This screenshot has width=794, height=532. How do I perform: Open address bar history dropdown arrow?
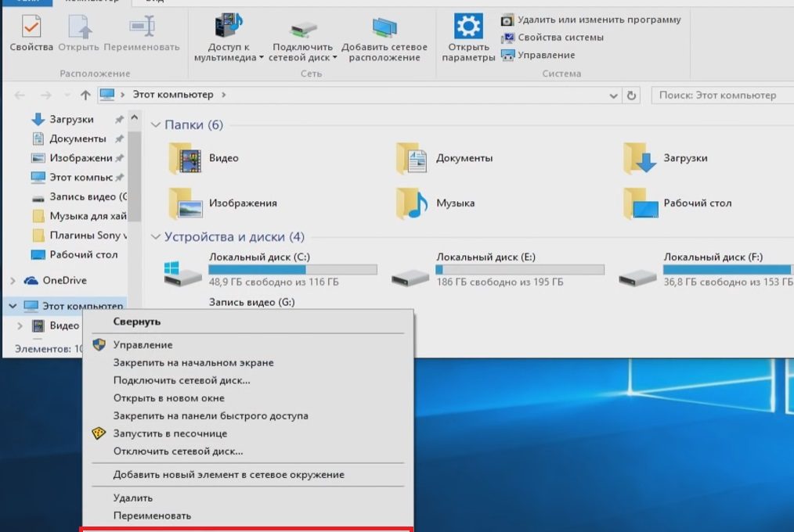613,95
